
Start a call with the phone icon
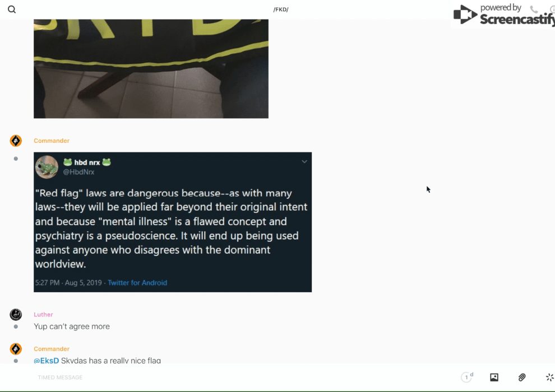(534, 10)
